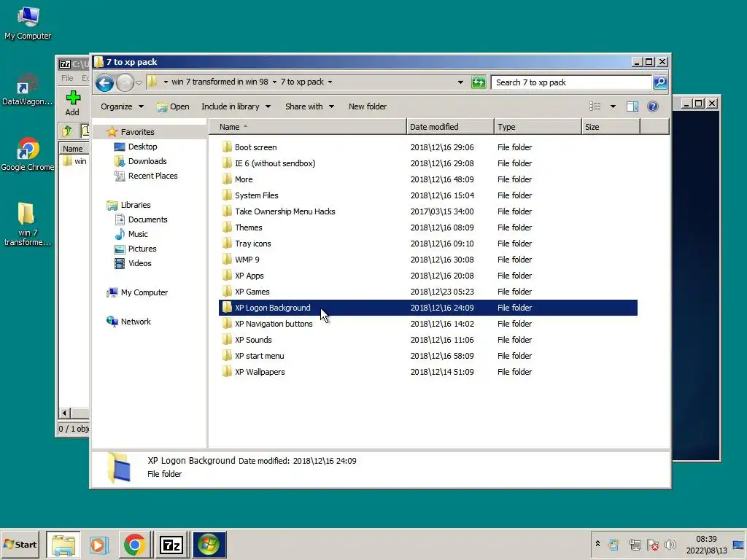747x560 pixels.
Task: Open Documents library
Action: tap(147, 219)
